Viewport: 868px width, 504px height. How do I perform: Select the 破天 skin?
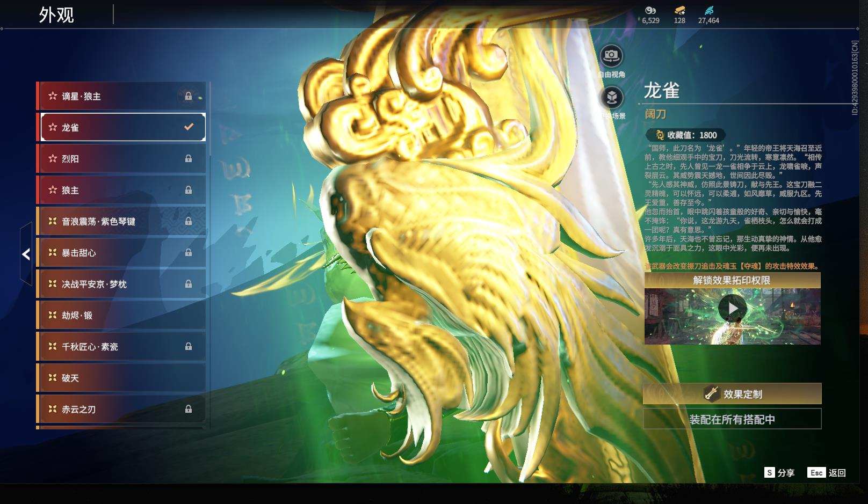(x=121, y=378)
